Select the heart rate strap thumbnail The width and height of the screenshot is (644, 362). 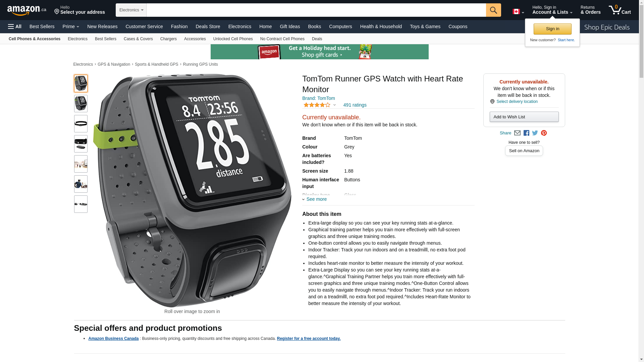point(81,124)
